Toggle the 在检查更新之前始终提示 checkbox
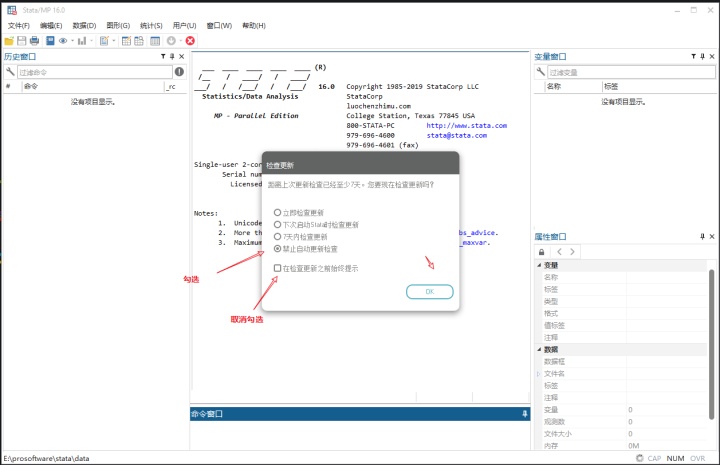 click(x=277, y=268)
